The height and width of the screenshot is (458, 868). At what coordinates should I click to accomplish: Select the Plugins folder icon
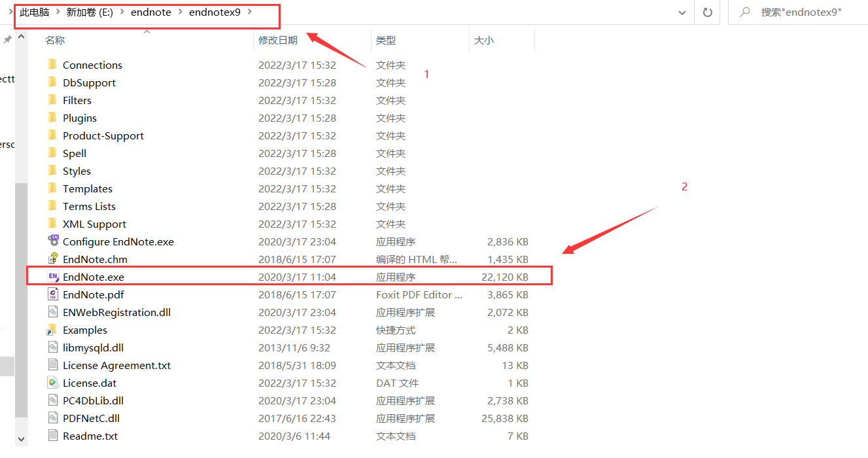pyautogui.click(x=52, y=118)
